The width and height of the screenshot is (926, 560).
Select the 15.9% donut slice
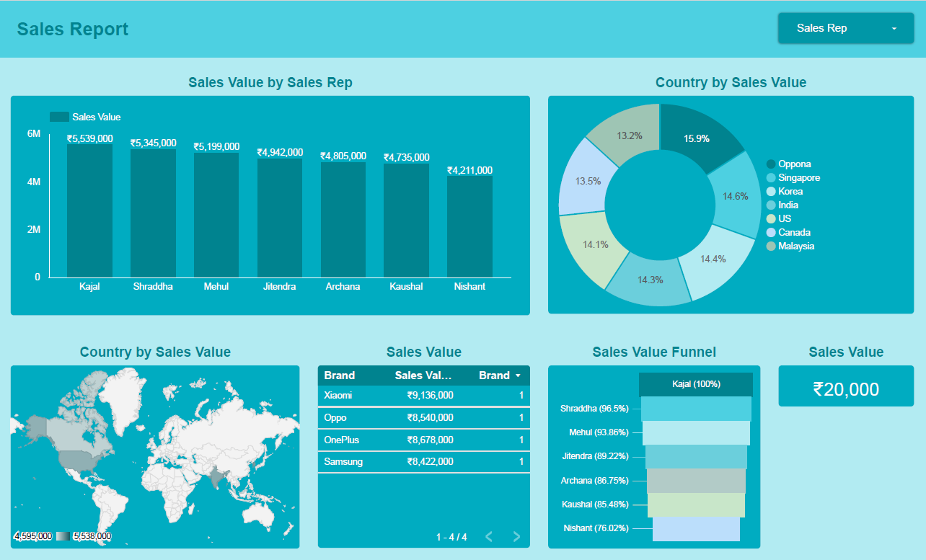(x=698, y=137)
